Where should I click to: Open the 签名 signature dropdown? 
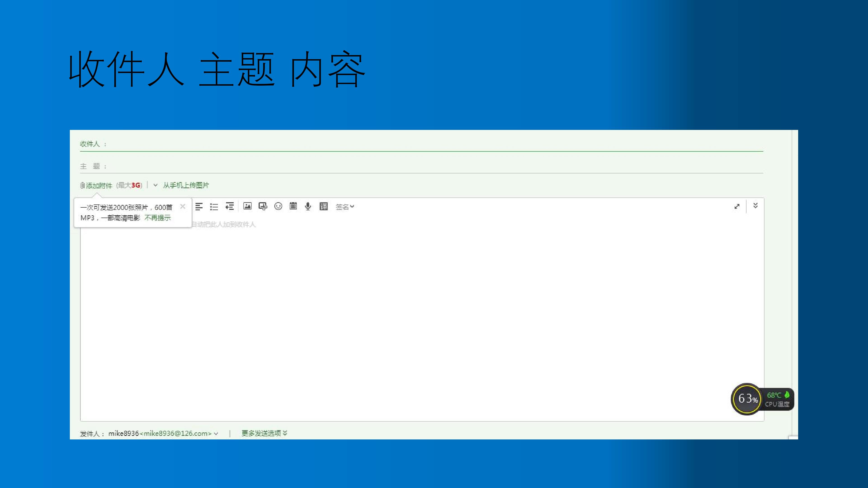point(345,206)
